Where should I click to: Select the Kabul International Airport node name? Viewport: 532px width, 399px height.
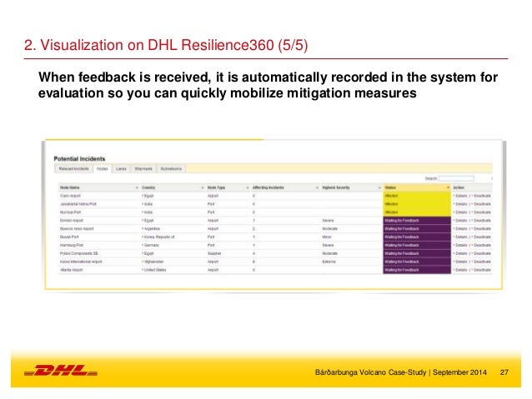pos(81,262)
